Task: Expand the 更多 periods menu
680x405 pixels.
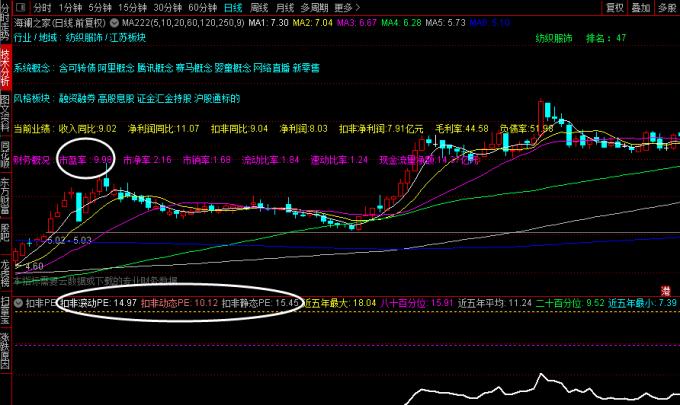Action: click(x=347, y=7)
